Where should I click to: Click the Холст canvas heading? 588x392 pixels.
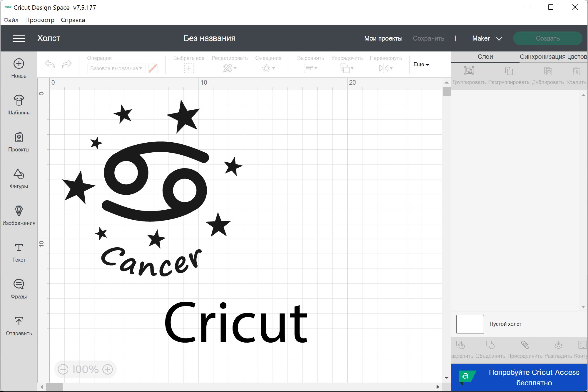(49, 38)
